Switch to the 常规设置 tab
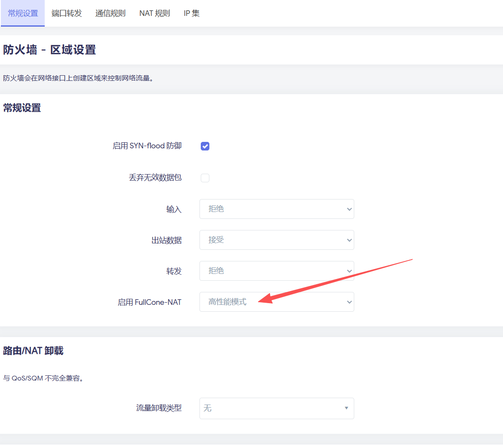The image size is (503, 448). click(x=23, y=13)
